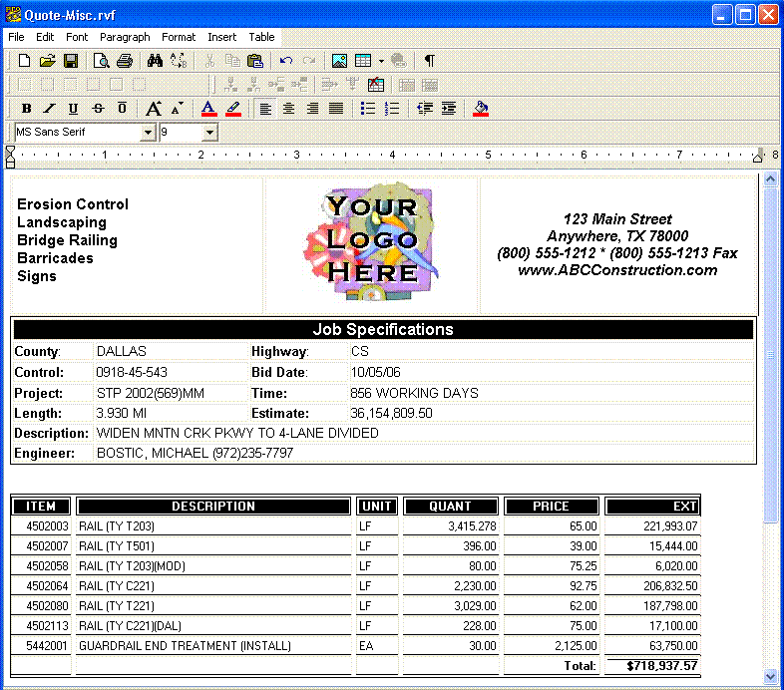Increase paragraph indent

(x=449, y=109)
